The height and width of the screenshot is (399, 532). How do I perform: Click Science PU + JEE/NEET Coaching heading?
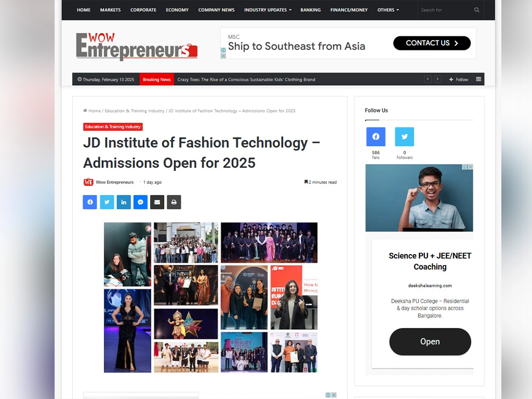pos(430,261)
